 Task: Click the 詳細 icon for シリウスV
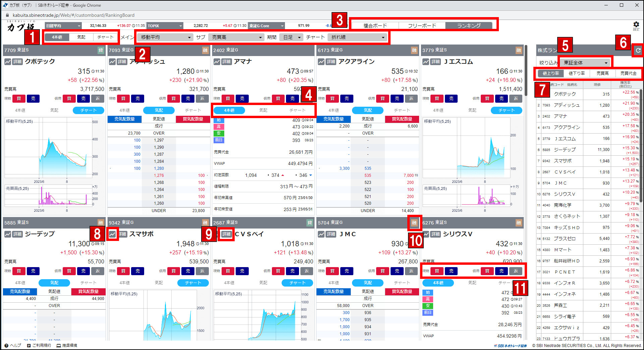click(436, 234)
